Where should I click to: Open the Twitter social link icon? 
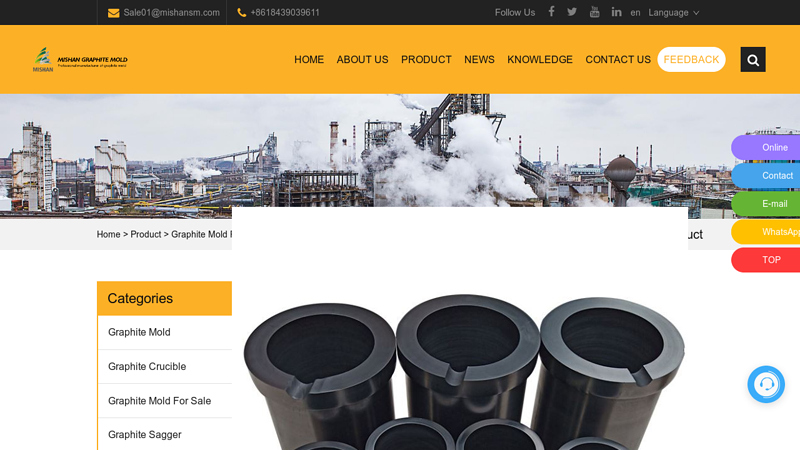click(572, 12)
